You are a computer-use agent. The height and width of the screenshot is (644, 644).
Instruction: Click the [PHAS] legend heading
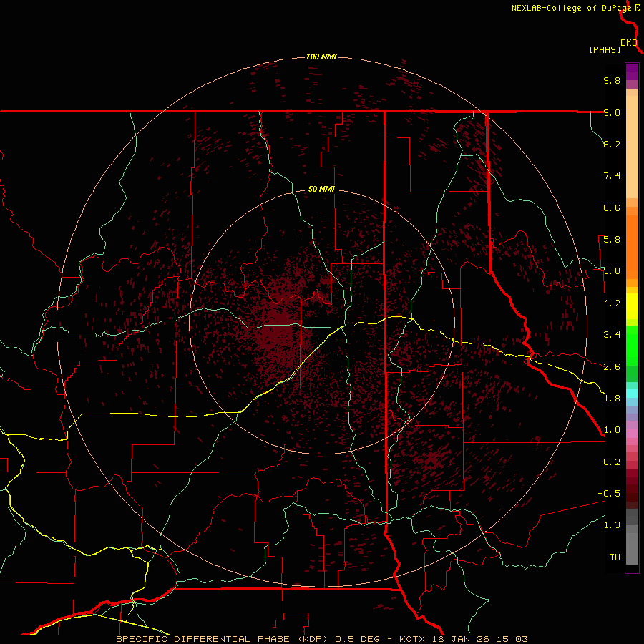click(605, 49)
